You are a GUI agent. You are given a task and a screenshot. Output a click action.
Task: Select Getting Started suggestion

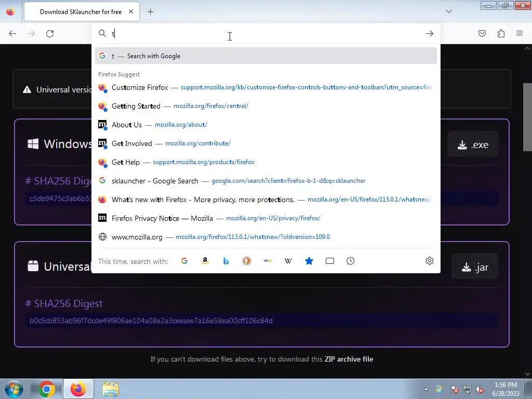point(266,106)
